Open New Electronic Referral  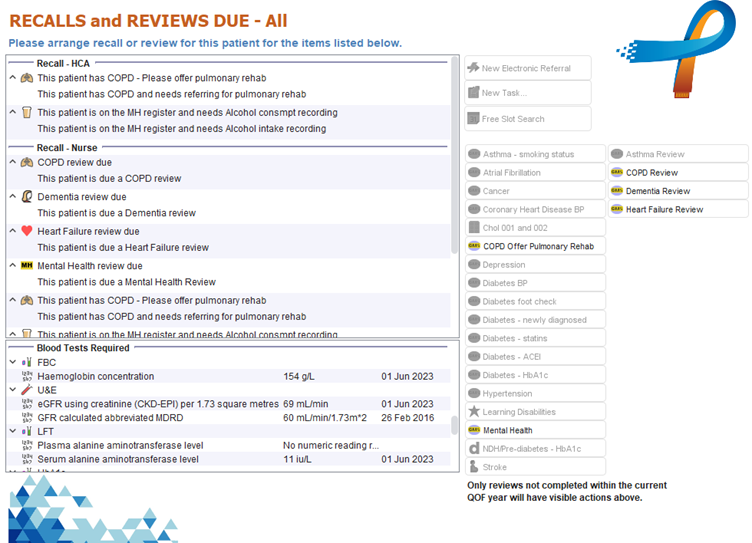[x=527, y=68]
